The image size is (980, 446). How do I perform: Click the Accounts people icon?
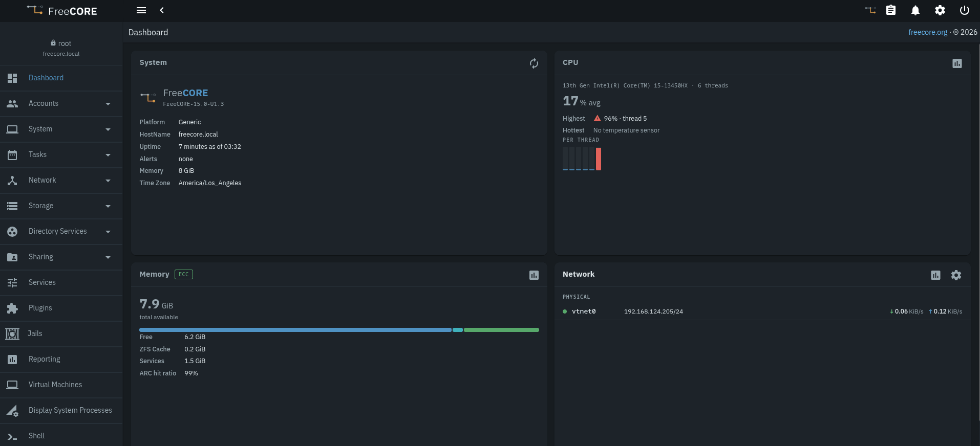point(12,104)
